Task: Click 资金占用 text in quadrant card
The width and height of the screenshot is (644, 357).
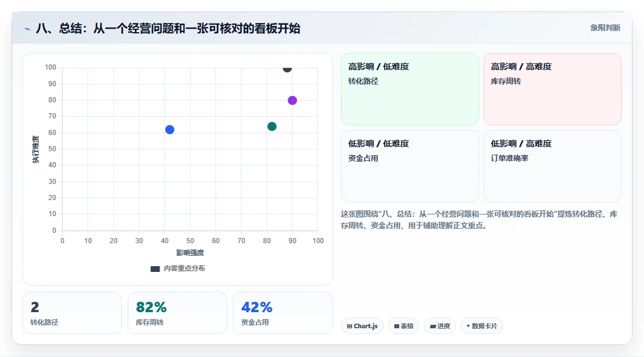Action: tap(363, 158)
